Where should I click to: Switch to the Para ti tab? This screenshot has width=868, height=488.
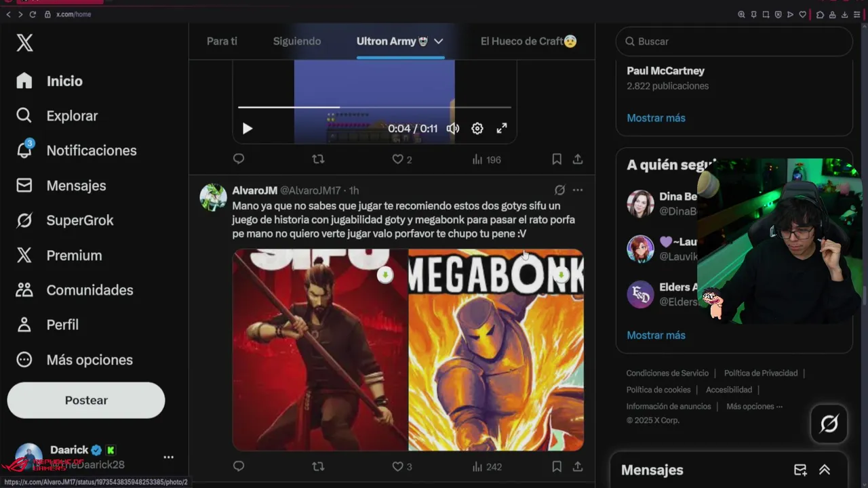pyautogui.click(x=222, y=41)
